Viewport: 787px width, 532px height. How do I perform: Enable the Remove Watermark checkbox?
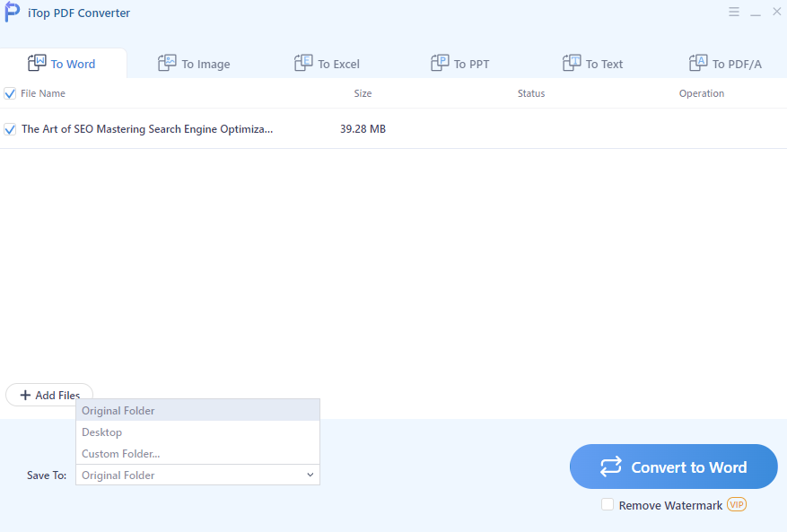point(608,504)
